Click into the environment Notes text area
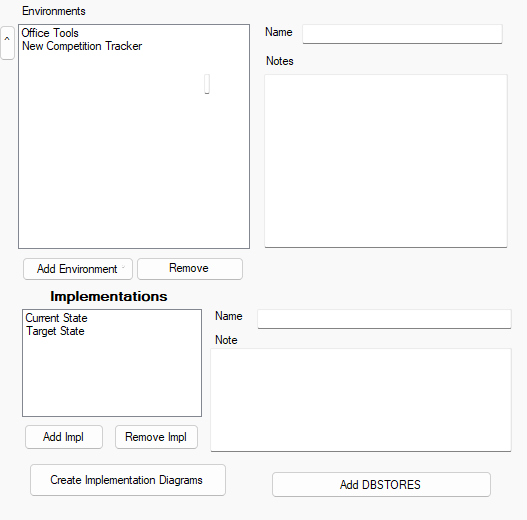 [386, 161]
